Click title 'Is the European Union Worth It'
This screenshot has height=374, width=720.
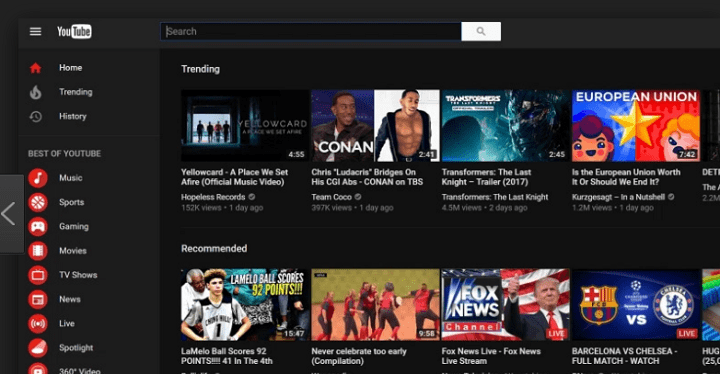(x=626, y=177)
